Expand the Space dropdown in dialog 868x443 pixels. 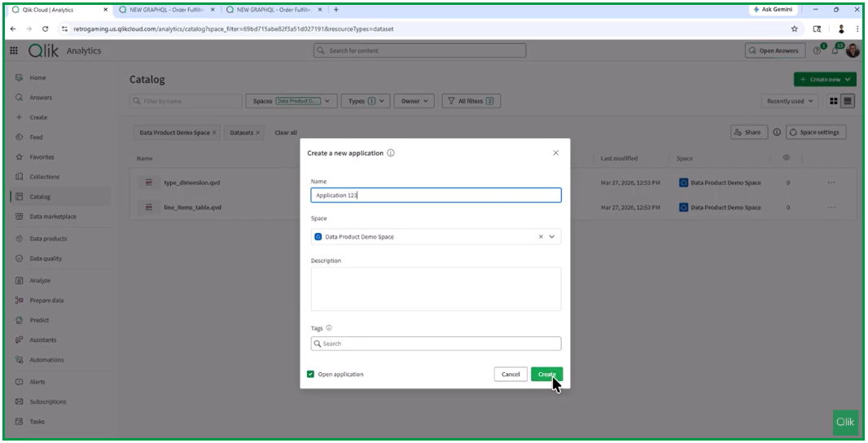(x=552, y=237)
